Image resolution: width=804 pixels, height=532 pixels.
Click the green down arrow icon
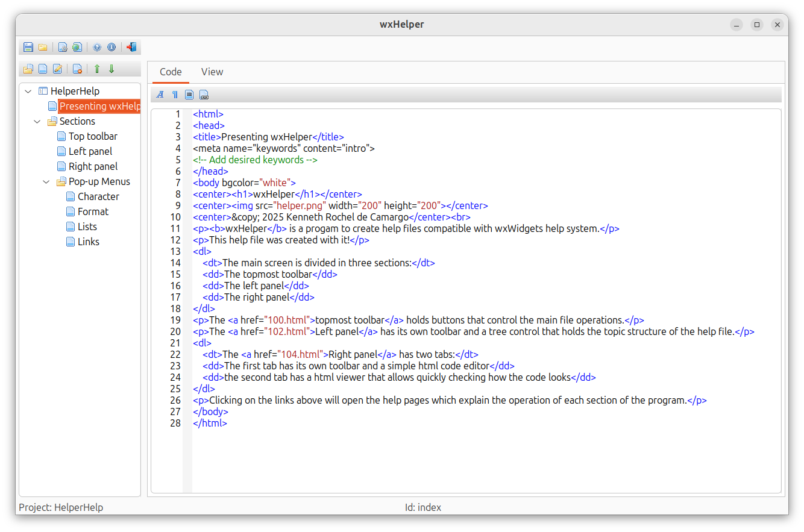coord(111,69)
